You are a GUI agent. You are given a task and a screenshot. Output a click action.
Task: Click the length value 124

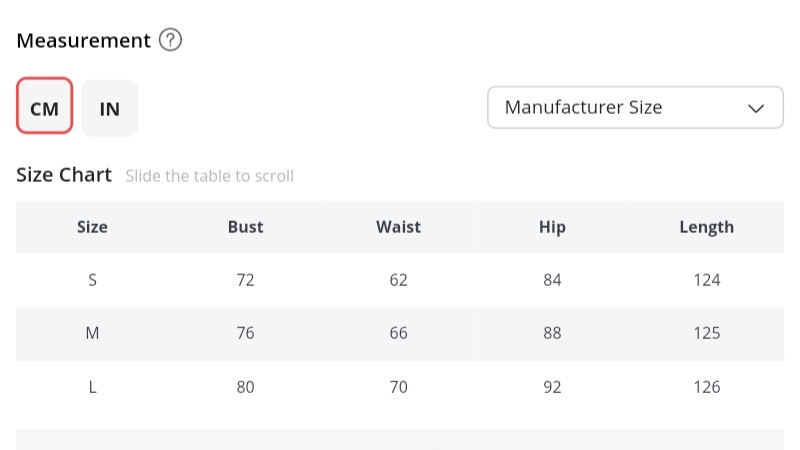coord(706,280)
